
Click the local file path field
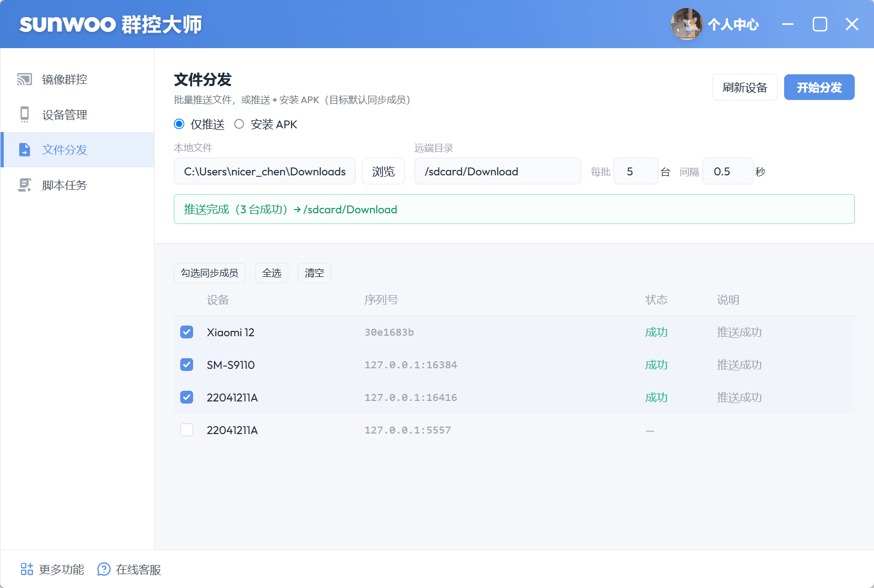[265, 171]
